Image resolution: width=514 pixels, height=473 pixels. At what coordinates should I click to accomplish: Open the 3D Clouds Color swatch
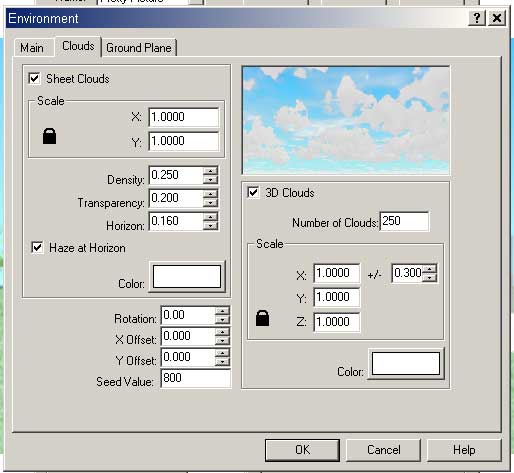[x=406, y=363]
